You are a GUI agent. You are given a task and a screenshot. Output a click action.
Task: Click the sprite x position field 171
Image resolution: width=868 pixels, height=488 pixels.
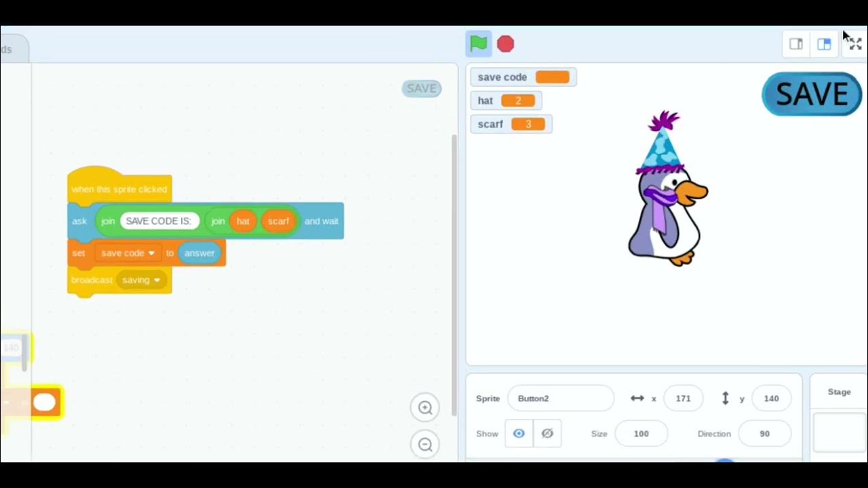683,399
